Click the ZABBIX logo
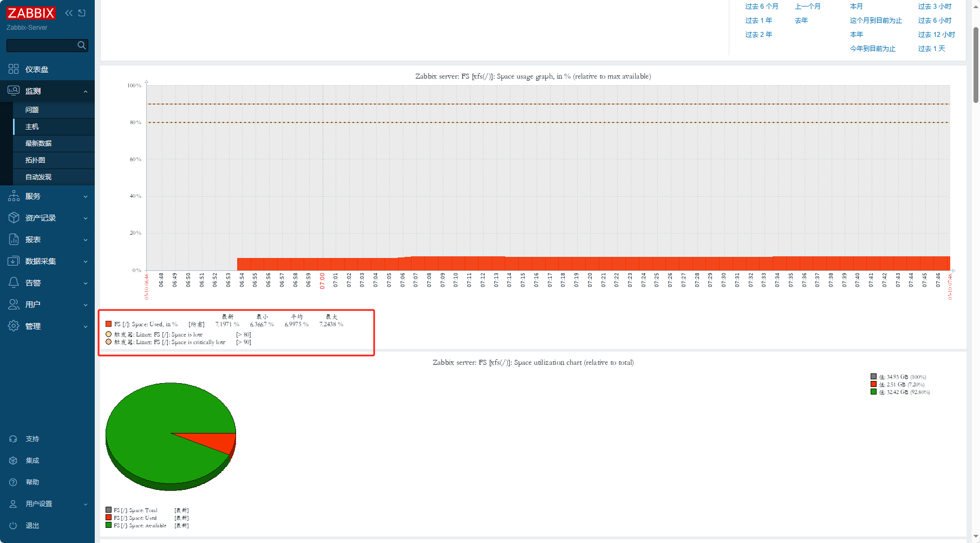Image resolution: width=980 pixels, height=543 pixels. [x=31, y=13]
